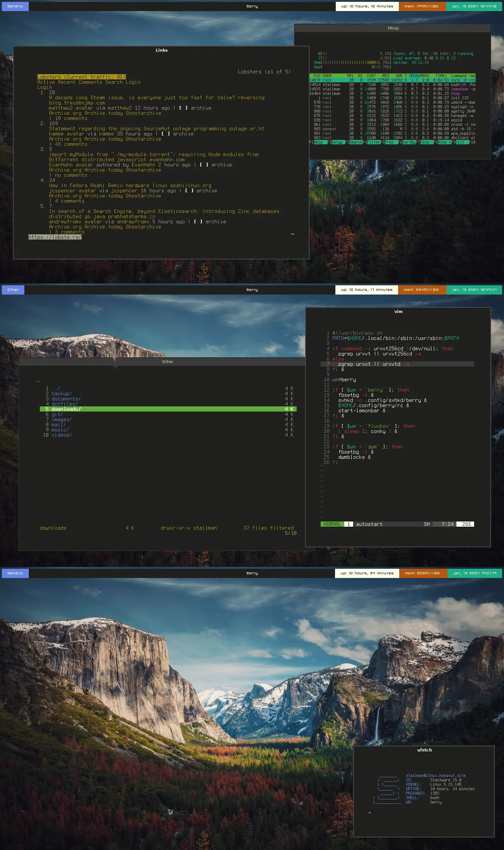Click the 'mem: 199Mi' bar module

click(422, 6)
